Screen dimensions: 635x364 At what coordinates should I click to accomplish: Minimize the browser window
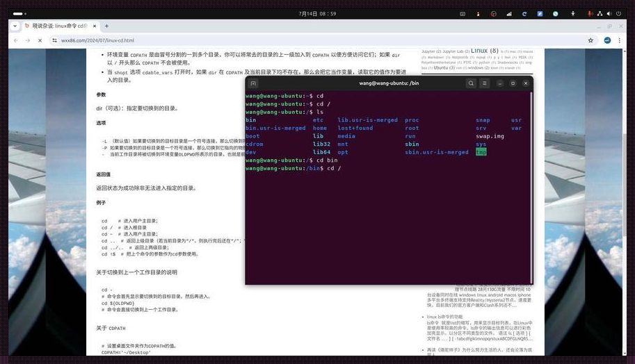599,26
